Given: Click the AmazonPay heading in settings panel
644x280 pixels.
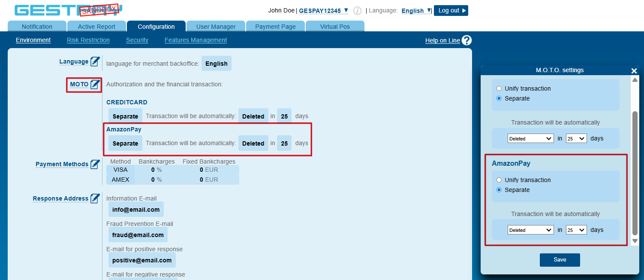Looking at the screenshot, I should point(511,164).
